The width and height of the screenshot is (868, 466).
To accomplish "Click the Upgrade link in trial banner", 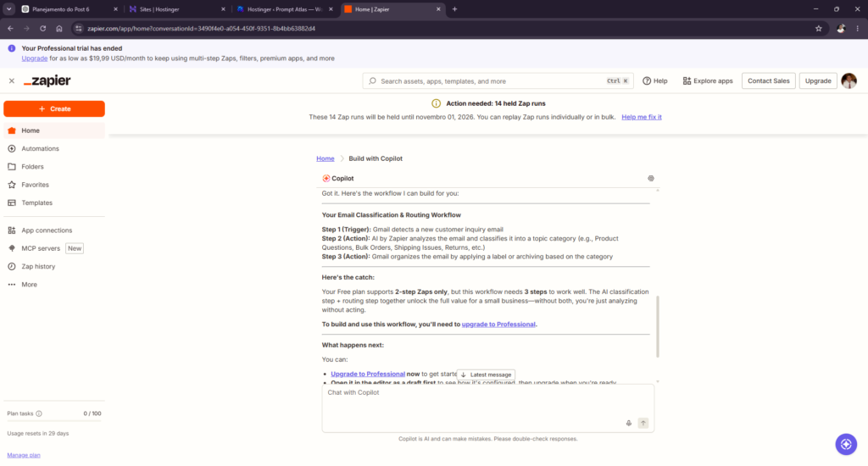I will click(x=34, y=58).
